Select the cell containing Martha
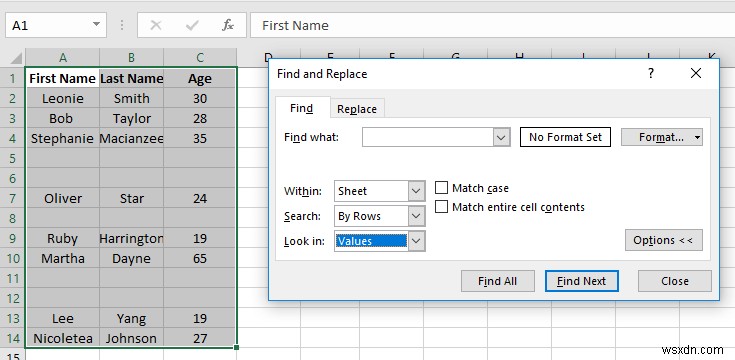 62,258
